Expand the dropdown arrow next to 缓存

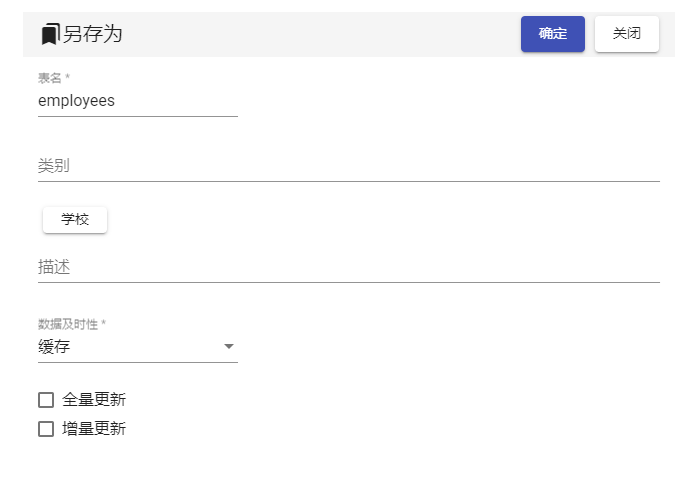[229, 346]
